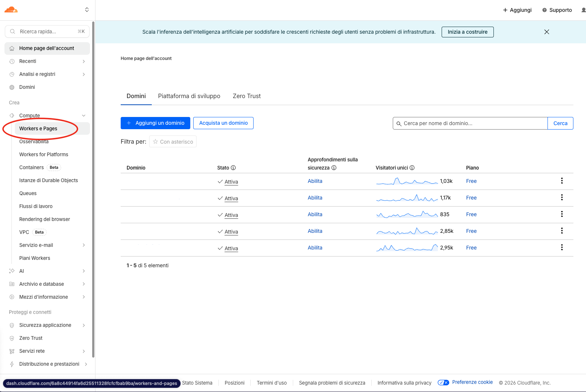Viewport: 586px width, 392px height.
Task: Focus Cerca per nome di dominio field
Action: coord(470,123)
